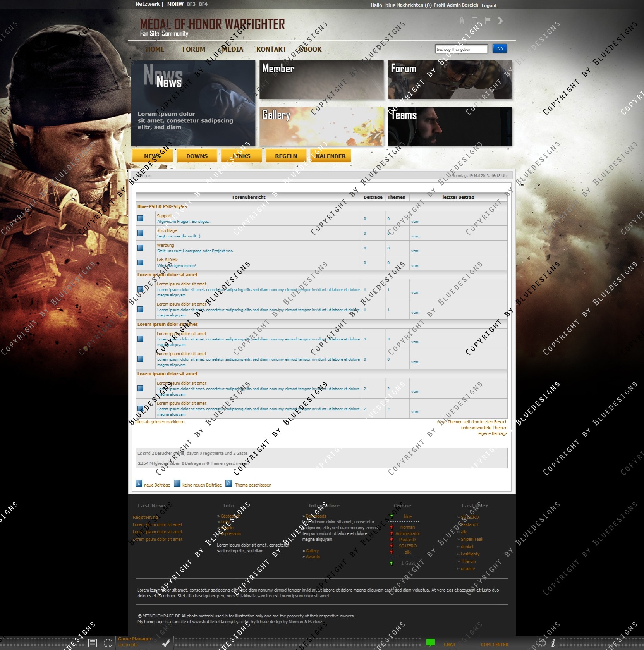Open the Gallery banner tile
The width and height of the screenshot is (644, 650).
tap(321, 126)
